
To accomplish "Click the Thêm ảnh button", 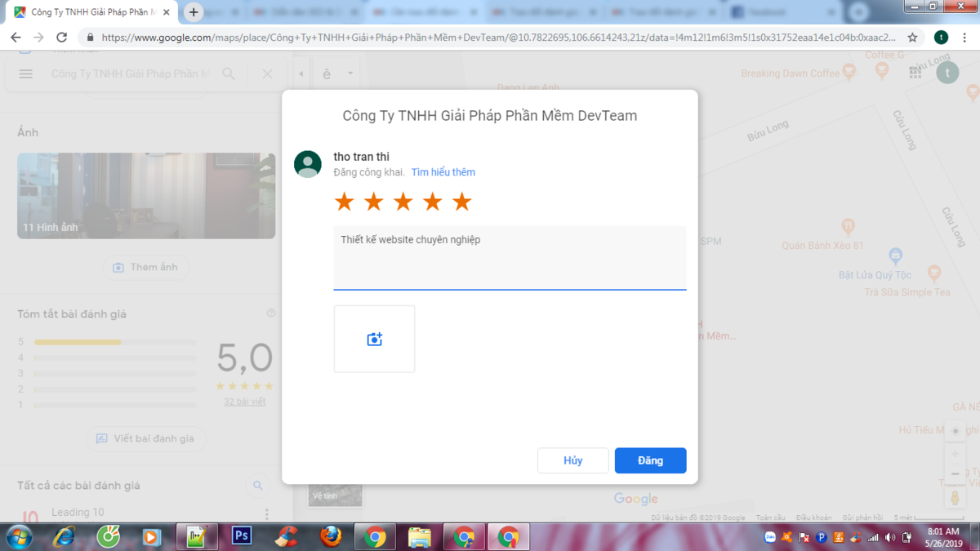I will tap(146, 268).
